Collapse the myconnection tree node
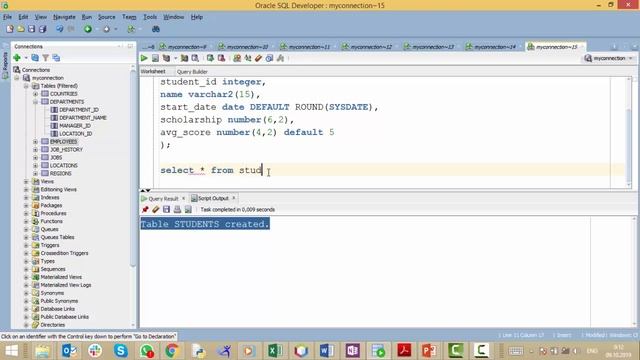This screenshot has height=360, width=640. point(17,78)
